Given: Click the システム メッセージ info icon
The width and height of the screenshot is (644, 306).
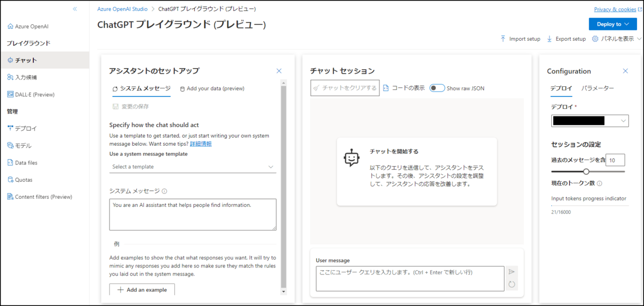Looking at the screenshot, I should tap(164, 191).
